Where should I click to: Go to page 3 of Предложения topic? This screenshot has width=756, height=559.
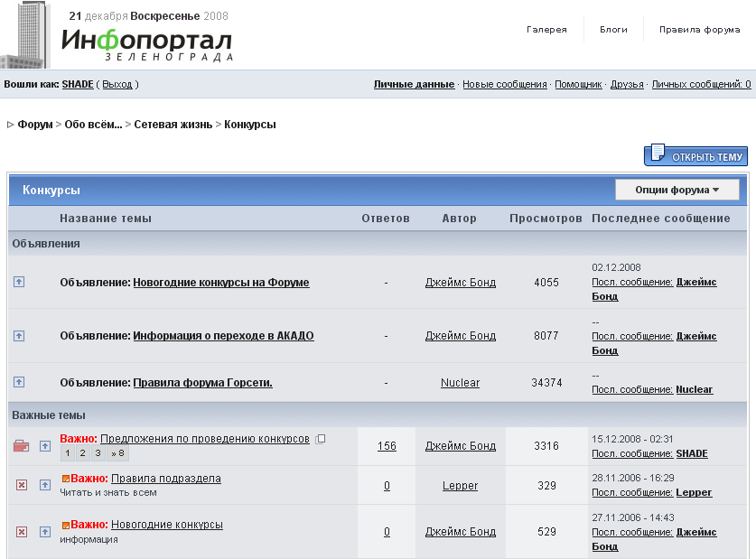(x=98, y=453)
